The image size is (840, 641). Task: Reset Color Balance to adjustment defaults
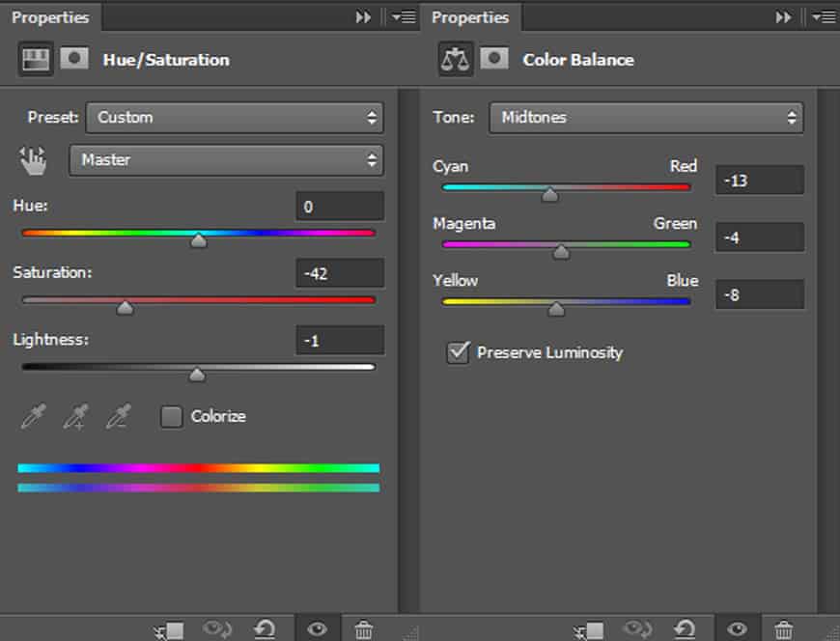[685, 630]
